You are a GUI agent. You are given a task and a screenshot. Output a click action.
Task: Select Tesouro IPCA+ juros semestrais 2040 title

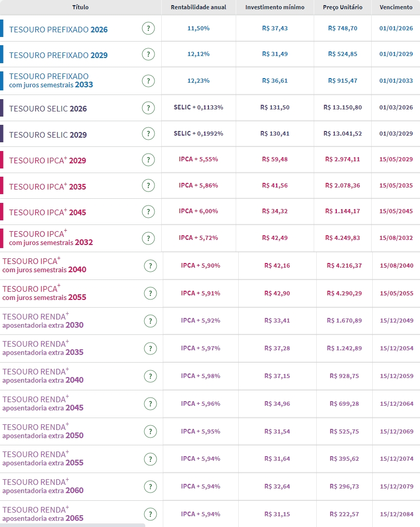(44, 265)
